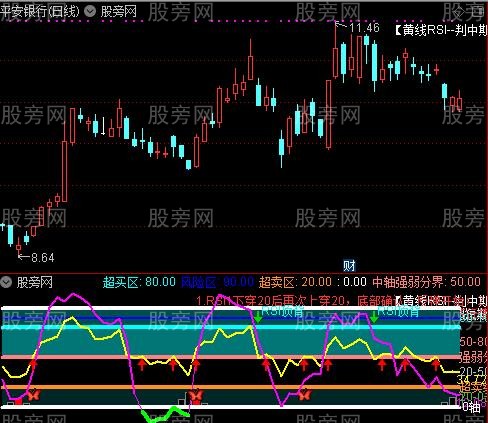Image resolution: width=488 pixels, height=423 pixels.
Task: Click the green RSI segment below the 0轴 line
Action: tap(166, 414)
